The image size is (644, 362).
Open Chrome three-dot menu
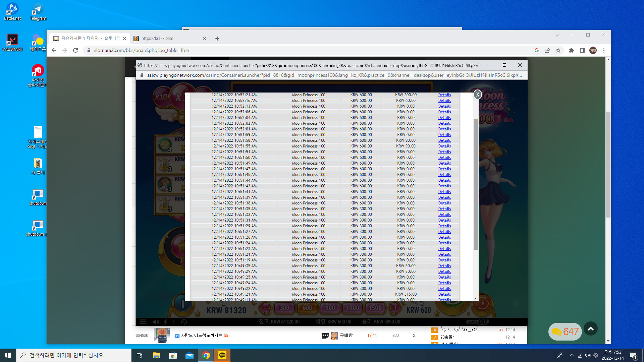[604, 50]
